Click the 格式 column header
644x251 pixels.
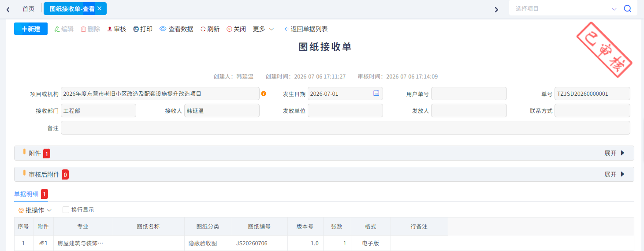click(371, 226)
